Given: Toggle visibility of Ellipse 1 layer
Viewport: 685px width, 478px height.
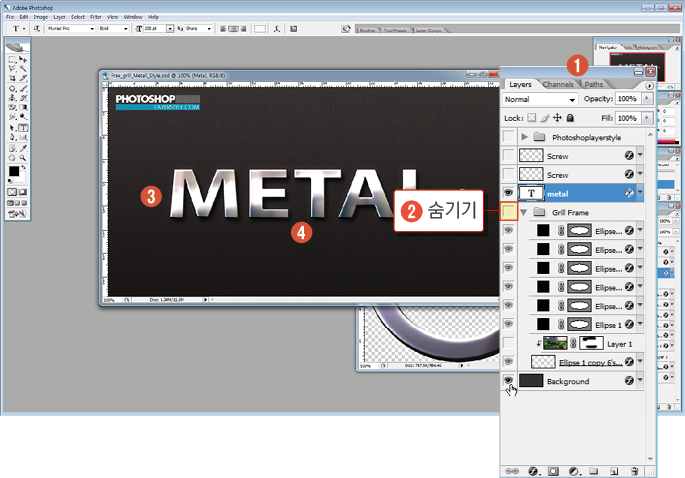Looking at the screenshot, I should 509,324.
